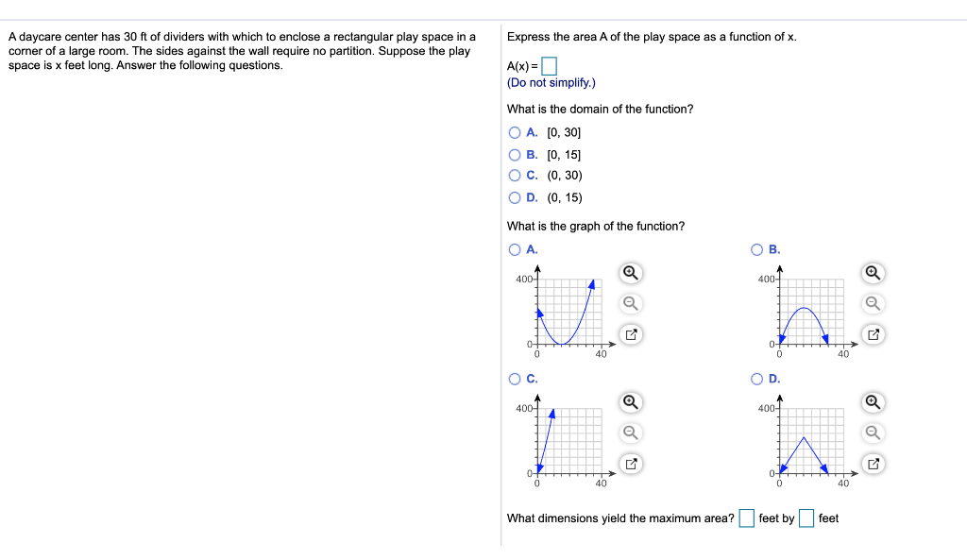Open graph choice D in pop-out window
Viewport: 967px width, 560px height.
click(873, 463)
